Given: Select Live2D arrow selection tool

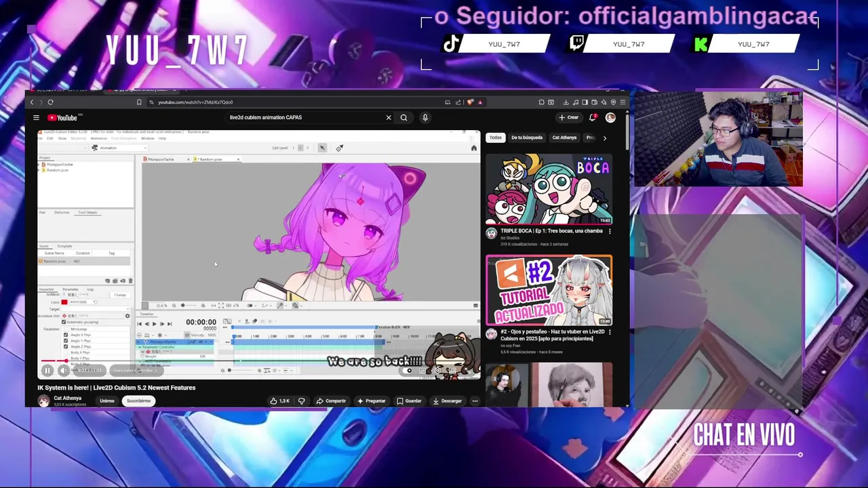Looking at the screenshot, I should pyautogui.click(x=322, y=148).
